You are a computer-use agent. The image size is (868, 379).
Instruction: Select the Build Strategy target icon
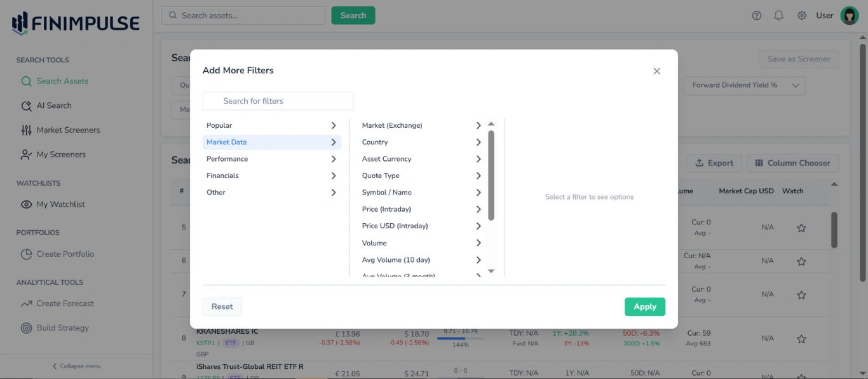tap(25, 327)
